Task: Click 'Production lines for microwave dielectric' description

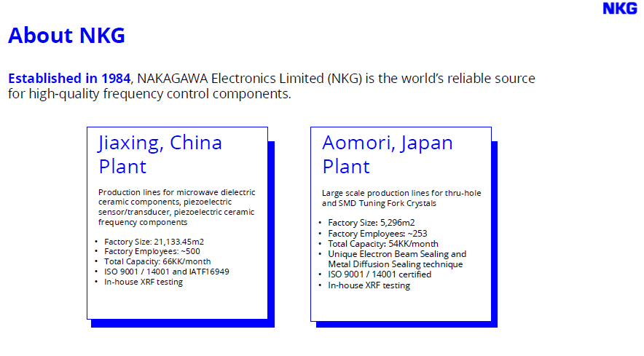Action: [176, 192]
